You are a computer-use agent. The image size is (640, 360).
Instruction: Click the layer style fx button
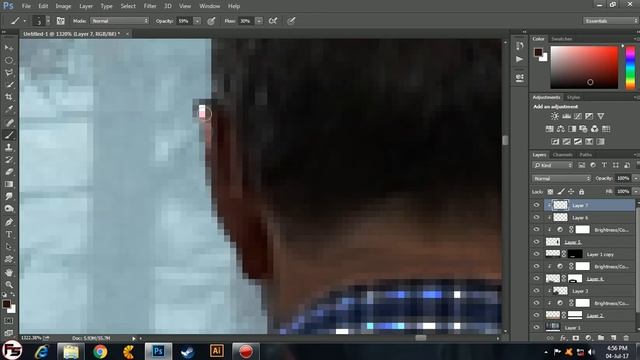tap(563, 338)
